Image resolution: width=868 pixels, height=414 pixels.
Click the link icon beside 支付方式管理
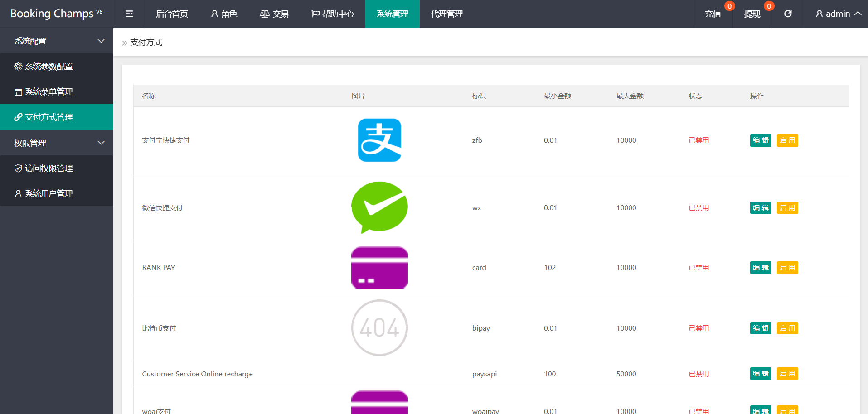18,117
